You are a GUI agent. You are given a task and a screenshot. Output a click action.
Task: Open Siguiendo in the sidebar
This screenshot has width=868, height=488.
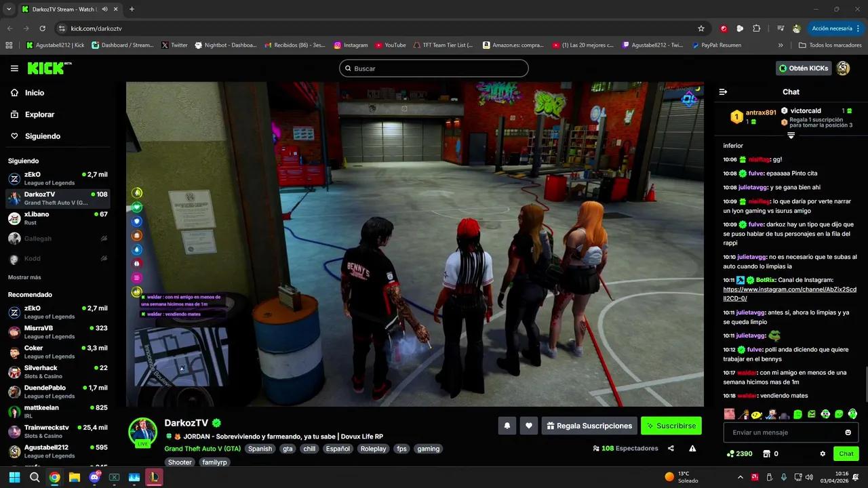coord(42,136)
